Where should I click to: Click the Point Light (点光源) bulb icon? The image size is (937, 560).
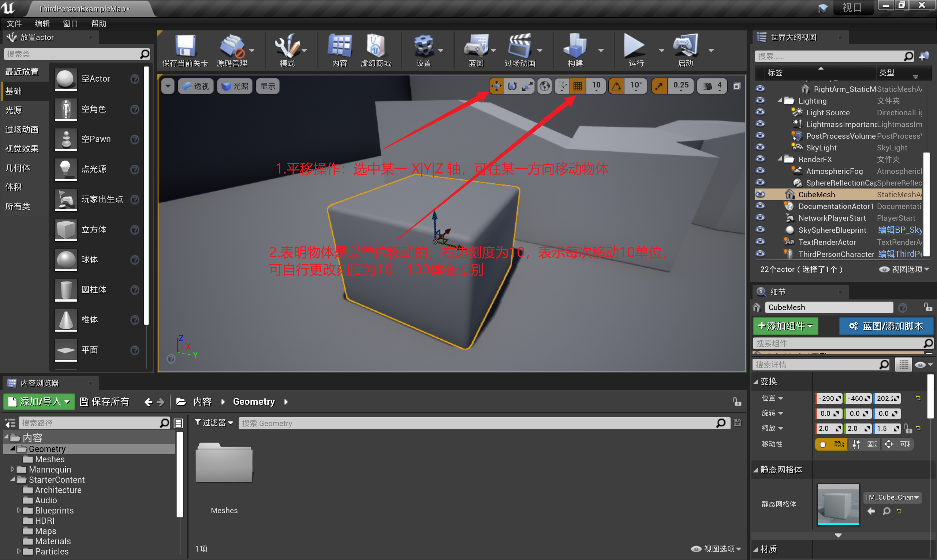coord(66,169)
